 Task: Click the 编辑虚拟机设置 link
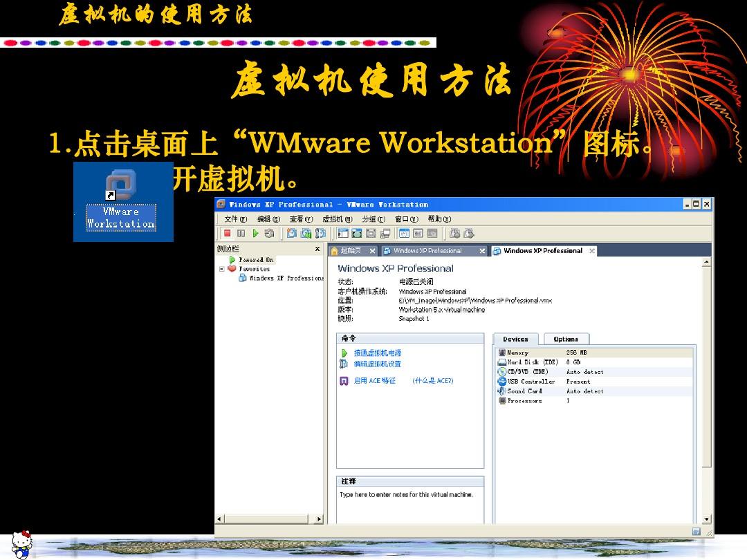(x=378, y=364)
